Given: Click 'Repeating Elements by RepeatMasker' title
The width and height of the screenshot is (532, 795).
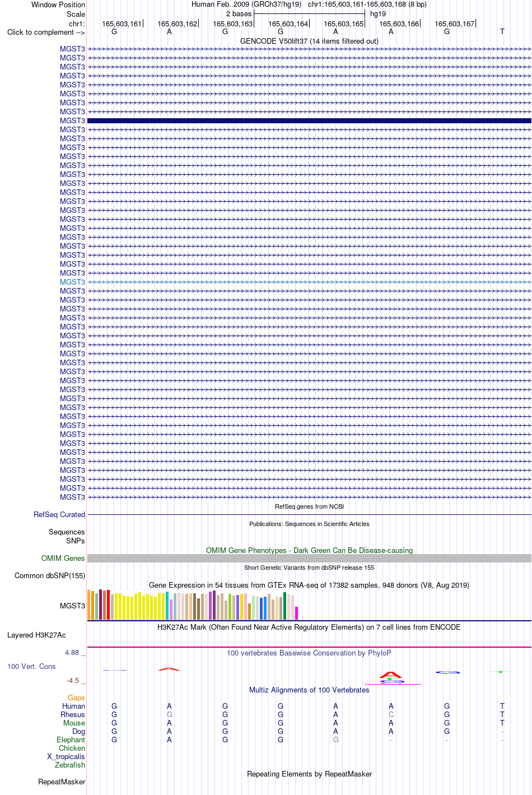Looking at the screenshot, I should pos(309,774).
